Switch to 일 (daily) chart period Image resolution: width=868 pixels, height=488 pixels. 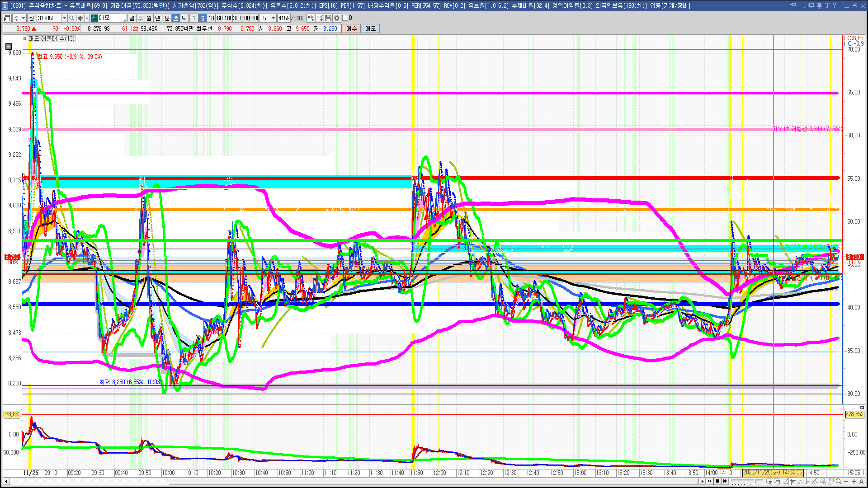coord(132,18)
